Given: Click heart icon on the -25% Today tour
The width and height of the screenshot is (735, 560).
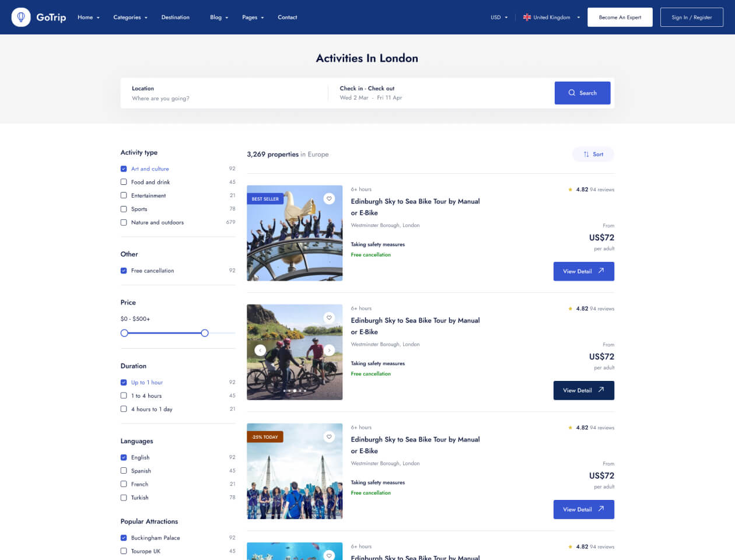Looking at the screenshot, I should point(329,437).
